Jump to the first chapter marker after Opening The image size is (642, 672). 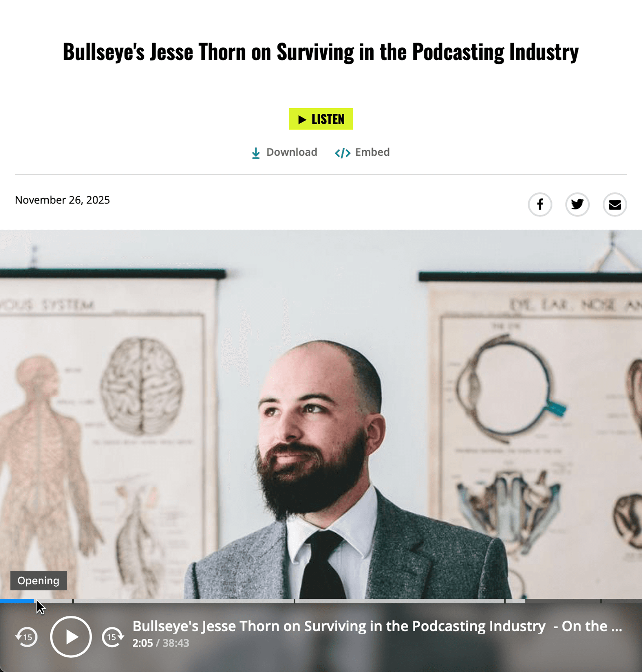(73, 601)
